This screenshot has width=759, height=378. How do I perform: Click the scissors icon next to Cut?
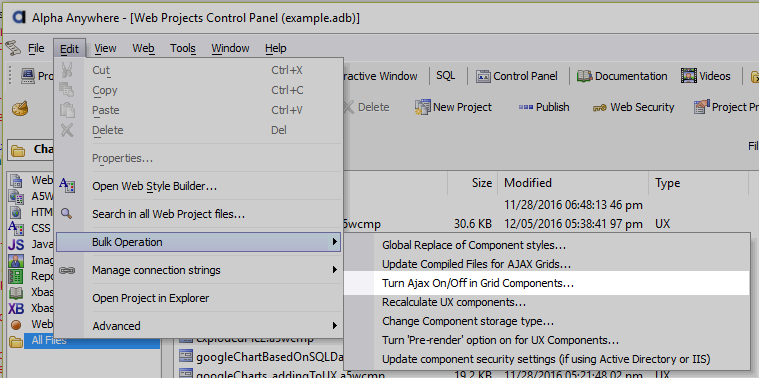67,70
